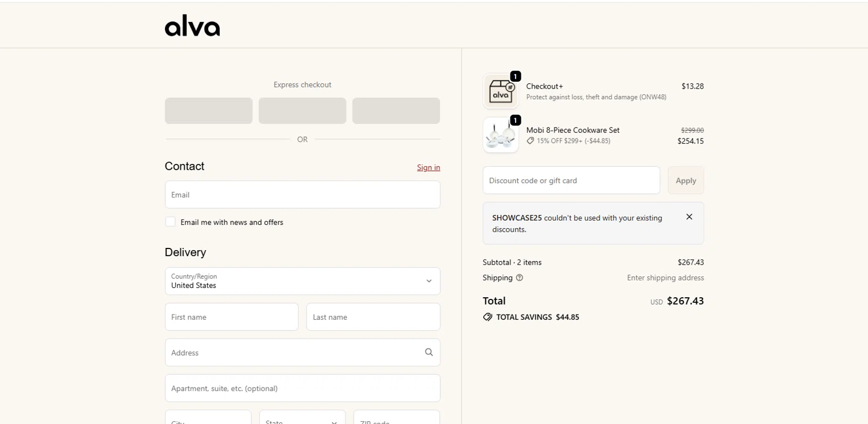This screenshot has width=868, height=424.
Task: Dismiss the SHOWCASE25 discount error message
Action: [689, 217]
